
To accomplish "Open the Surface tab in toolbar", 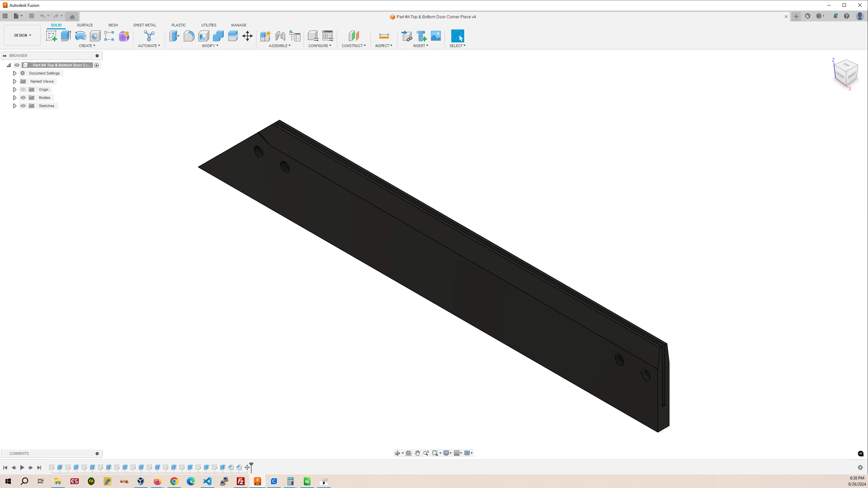I will click(85, 25).
